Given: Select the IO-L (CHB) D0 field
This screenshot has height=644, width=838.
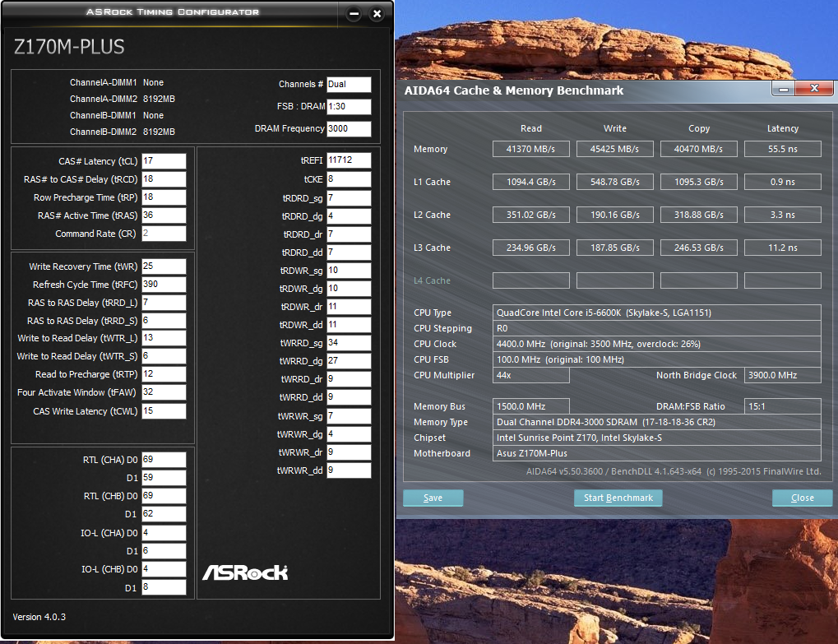Looking at the screenshot, I should [164, 569].
